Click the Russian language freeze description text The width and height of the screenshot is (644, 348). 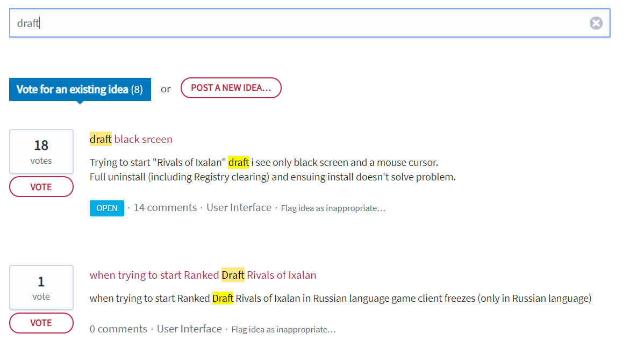[340, 299]
